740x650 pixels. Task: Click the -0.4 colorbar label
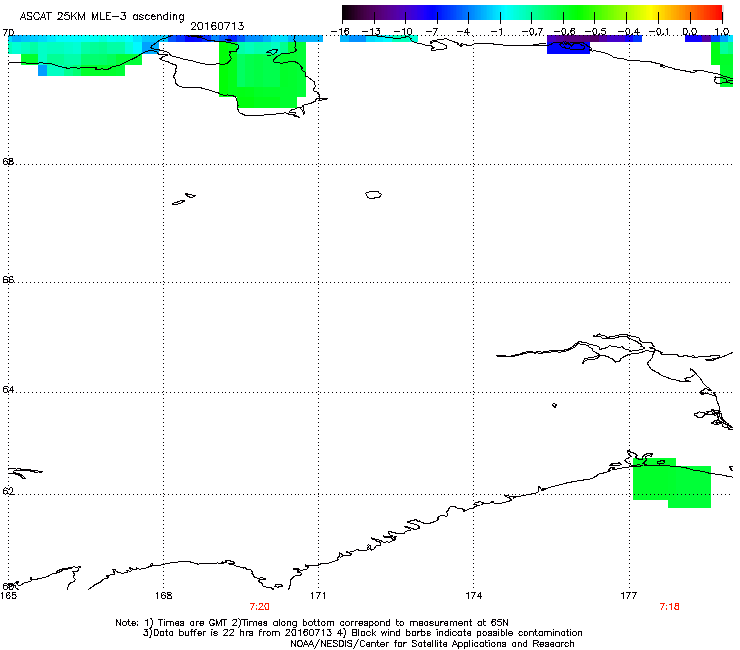pos(629,32)
